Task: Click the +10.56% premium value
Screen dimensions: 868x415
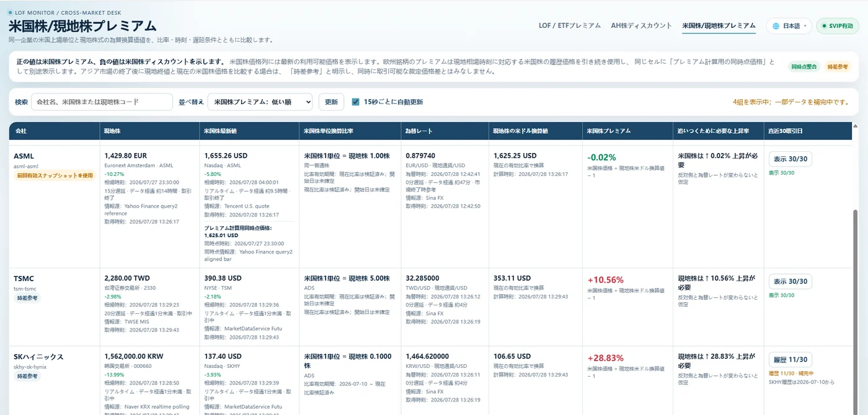Action: click(606, 279)
